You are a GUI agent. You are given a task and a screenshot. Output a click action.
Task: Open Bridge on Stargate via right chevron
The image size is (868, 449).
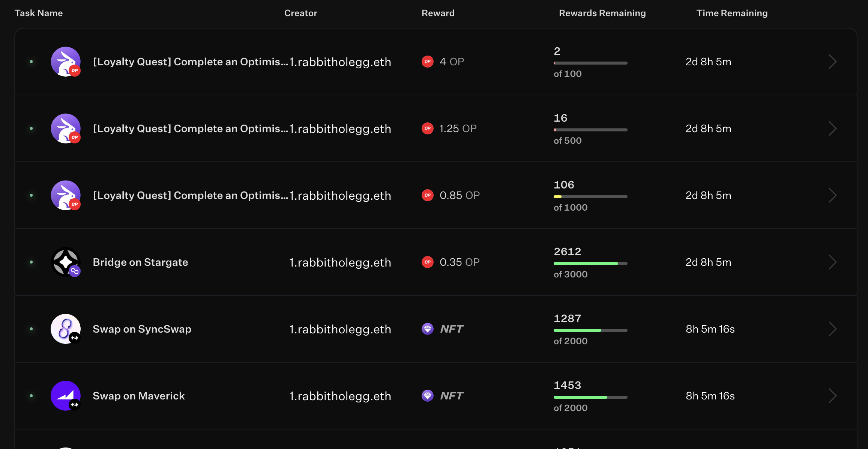tap(832, 262)
